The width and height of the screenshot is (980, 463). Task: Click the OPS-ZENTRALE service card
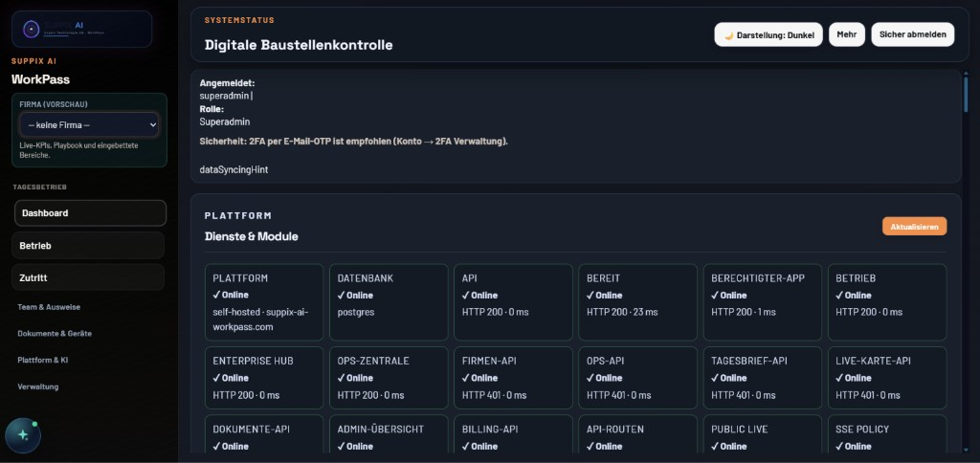pyautogui.click(x=389, y=378)
